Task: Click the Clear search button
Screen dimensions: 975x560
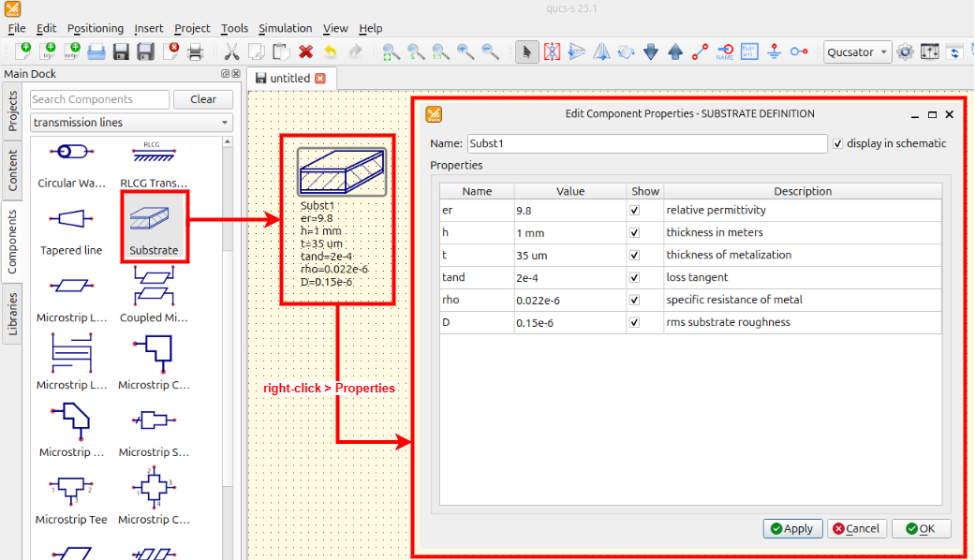Action: (x=202, y=99)
